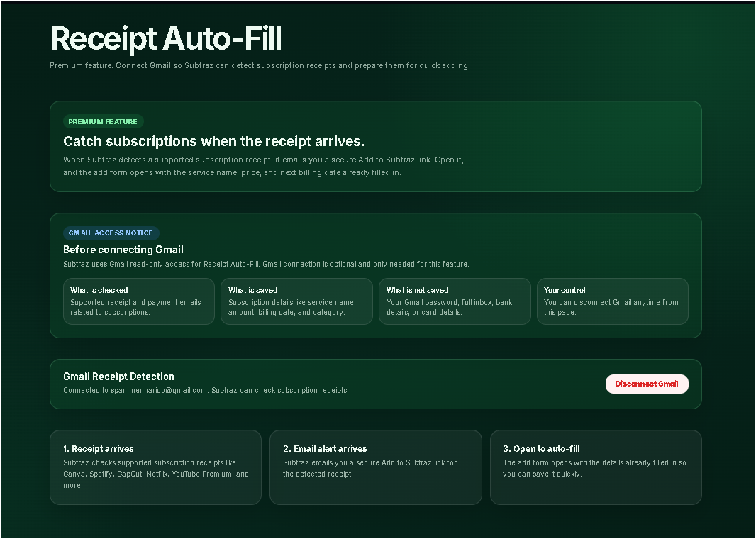
Task: Click text "Subtraz emails you a secure Add"
Action: [x=369, y=468]
